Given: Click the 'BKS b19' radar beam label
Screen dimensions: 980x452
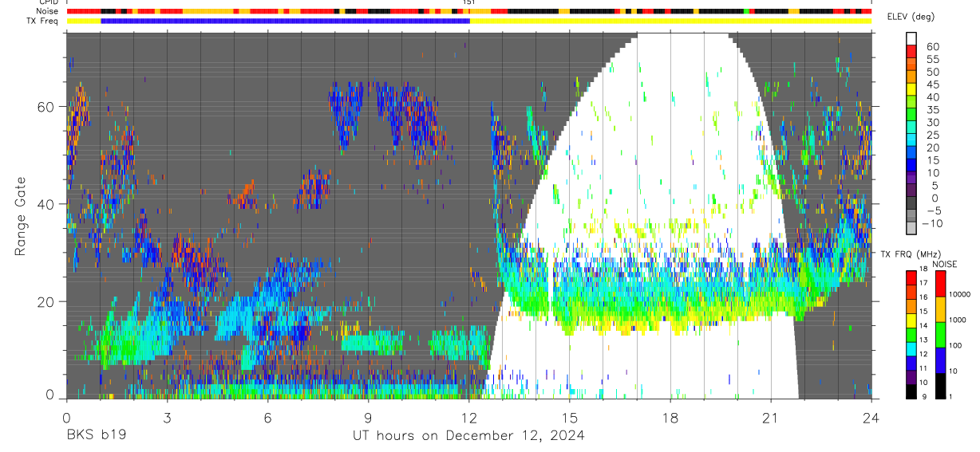Looking at the screenshot, I should (x=96, y=436).
